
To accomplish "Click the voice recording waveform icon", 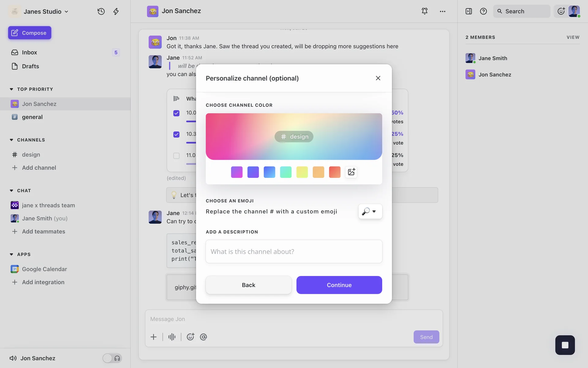I will coord(172,337).
